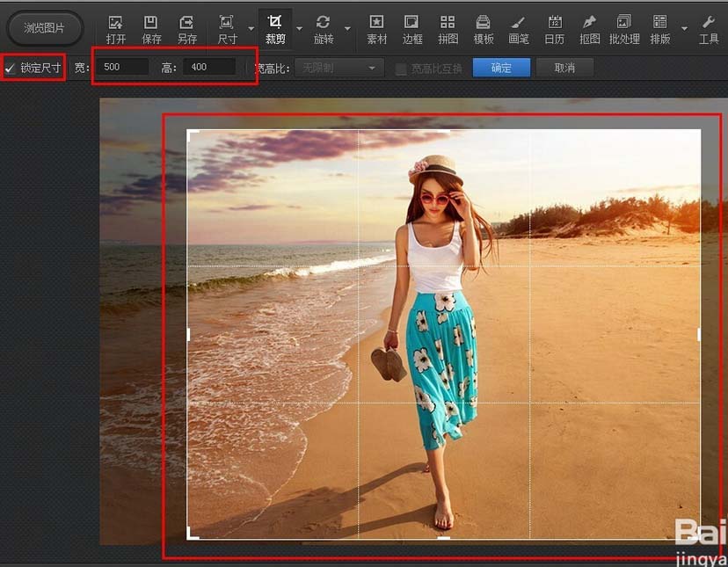Toggle the 锁定尺寸 (Lock size) checkbox
This screenshot has width=728, height=567.
pyautogui.click(x=11, y=68)
